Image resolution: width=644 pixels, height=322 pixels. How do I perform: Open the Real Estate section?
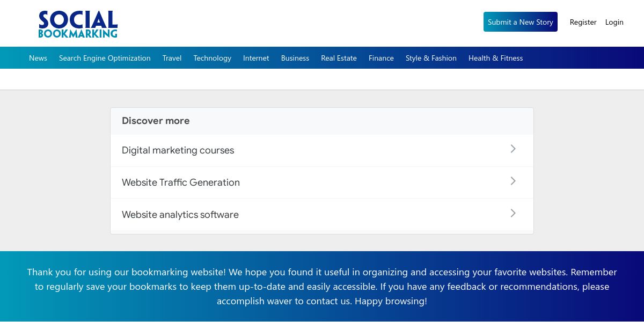coord(339,58)
